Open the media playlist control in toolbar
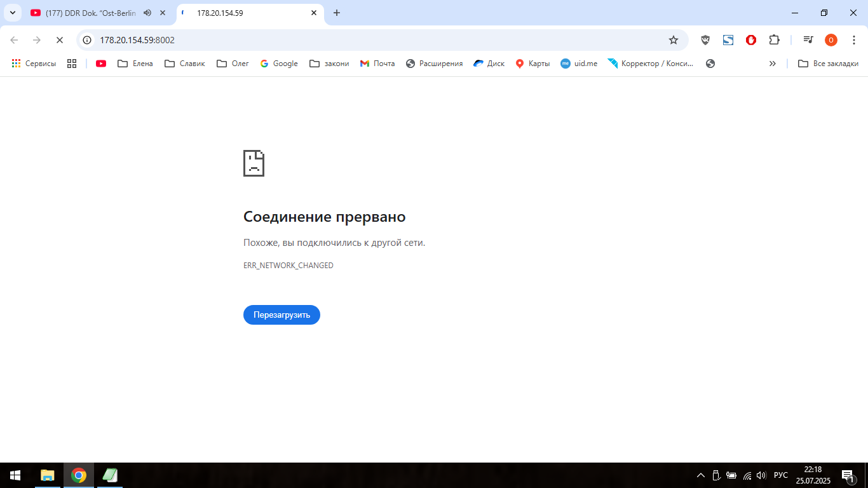The height and width of the screenshot is (488, 868). point(808,39)
